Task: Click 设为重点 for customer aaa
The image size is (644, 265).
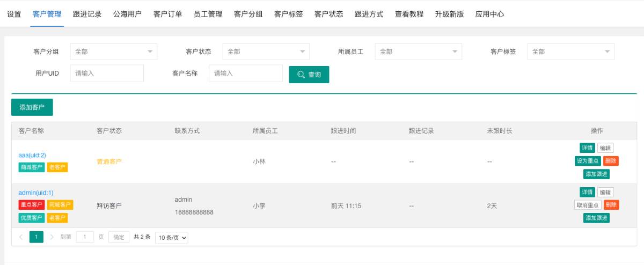Action: [587, 161]
